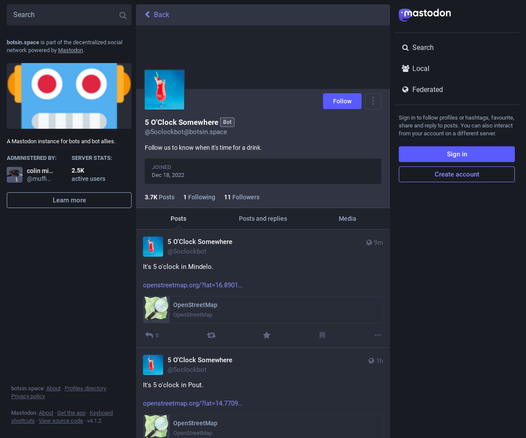Open the 5 O'Clock Somewhere profile avatar image
Screen dimensions: 526x438
pos(164,90)
